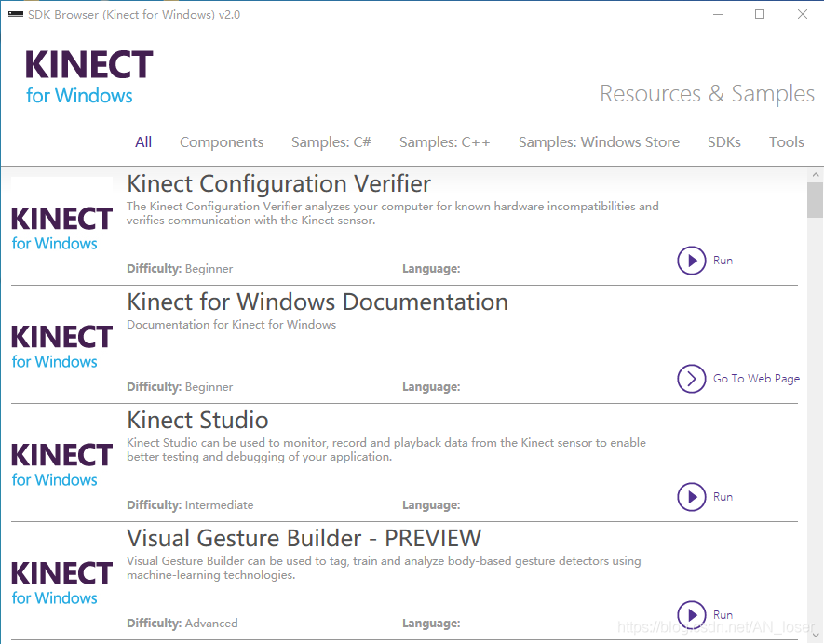Click the Go To Web Page link text
The image size is (824, 644).
(x=756, y=379)
